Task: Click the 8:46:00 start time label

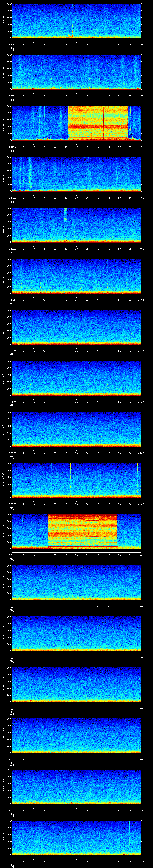Action: coord(12,147)
